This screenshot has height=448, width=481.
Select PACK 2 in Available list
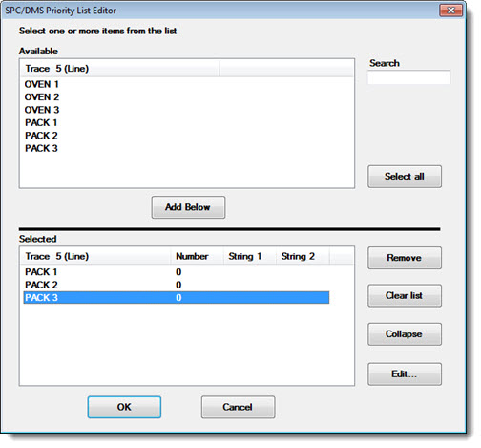pos(41,136)
